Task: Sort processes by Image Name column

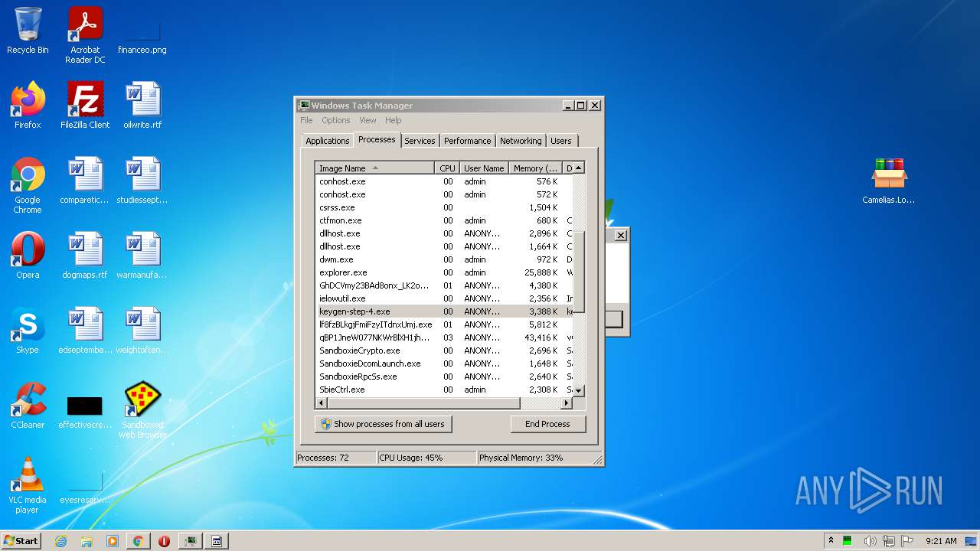Action: [375, 168]
